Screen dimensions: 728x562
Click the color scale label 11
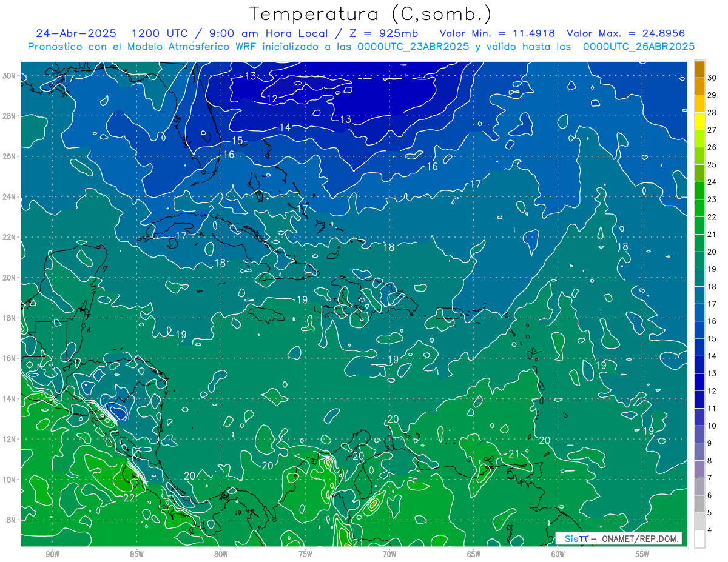coord(712,409)
